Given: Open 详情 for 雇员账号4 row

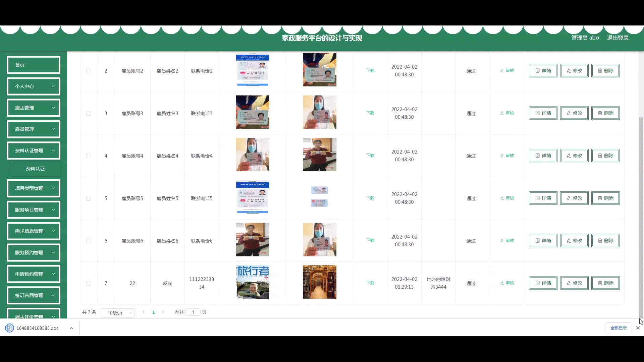Looking at the screenshot, I should (x=543, y=156).
